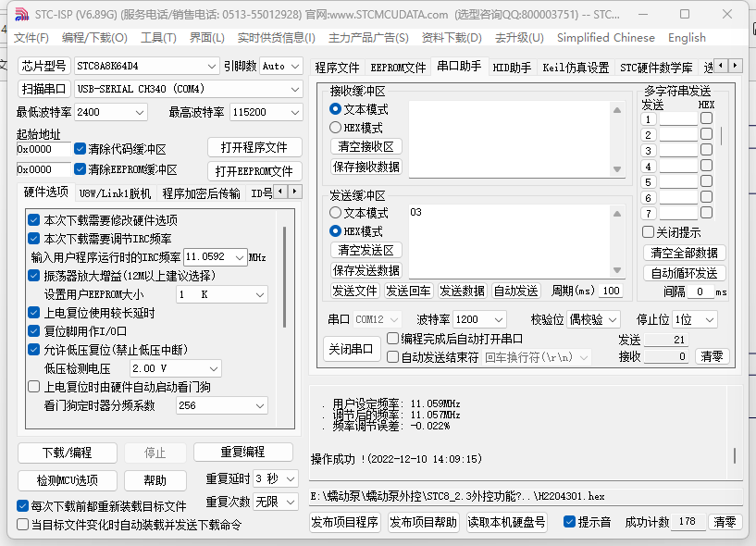This screenshot has height=546, width=756.
Task: Click the 检测MCU选项 button
Action: click(67, 480)
